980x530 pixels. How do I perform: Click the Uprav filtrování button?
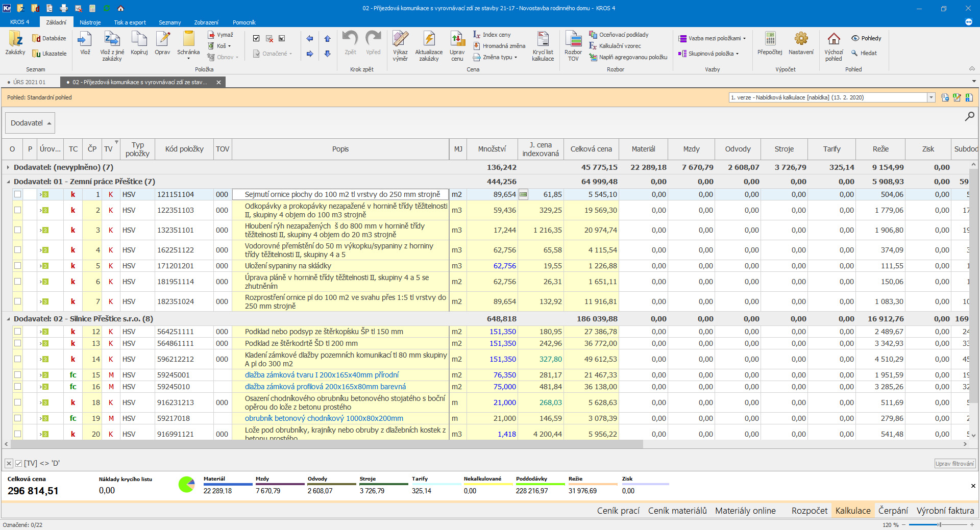(x=954, y=464)
